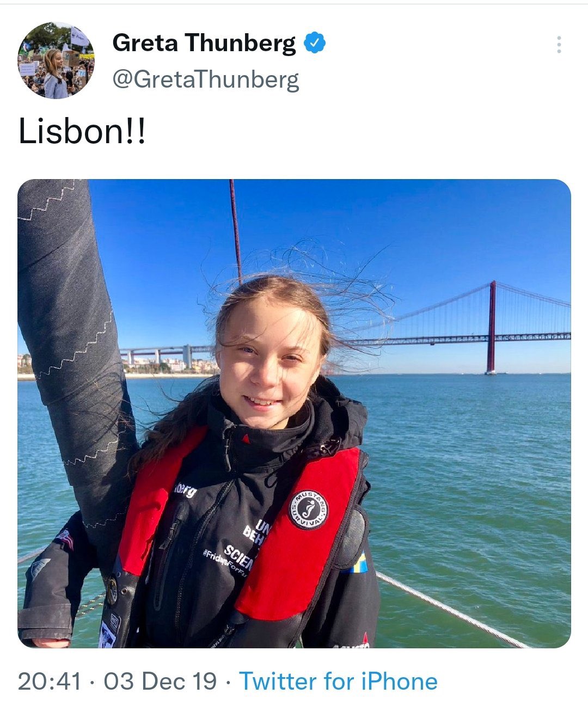Tap the Lisbon!! tweet text

[82, 132]
